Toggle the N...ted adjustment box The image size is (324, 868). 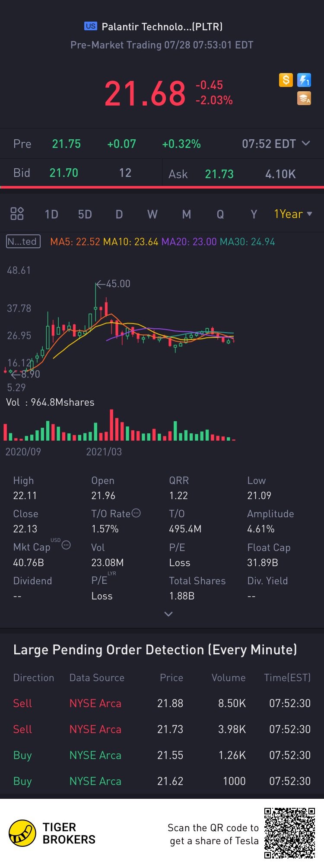pos(23,241)
